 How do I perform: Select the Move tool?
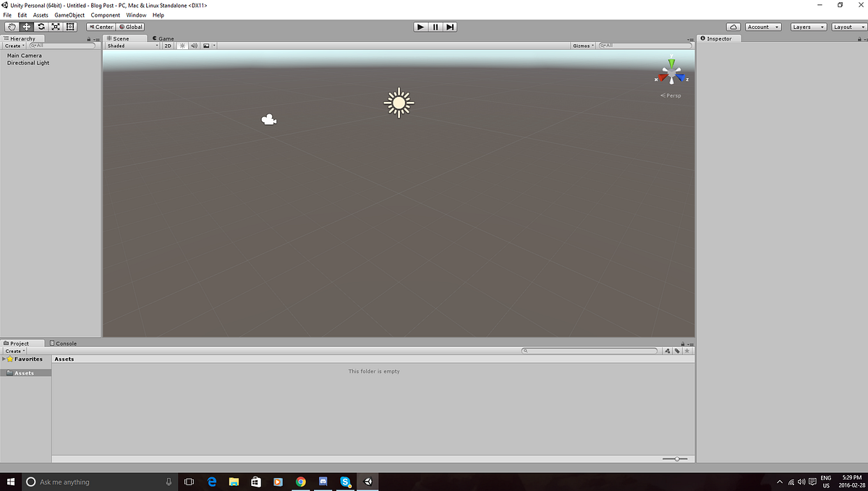pyautogui.click(x=26, y=27)
